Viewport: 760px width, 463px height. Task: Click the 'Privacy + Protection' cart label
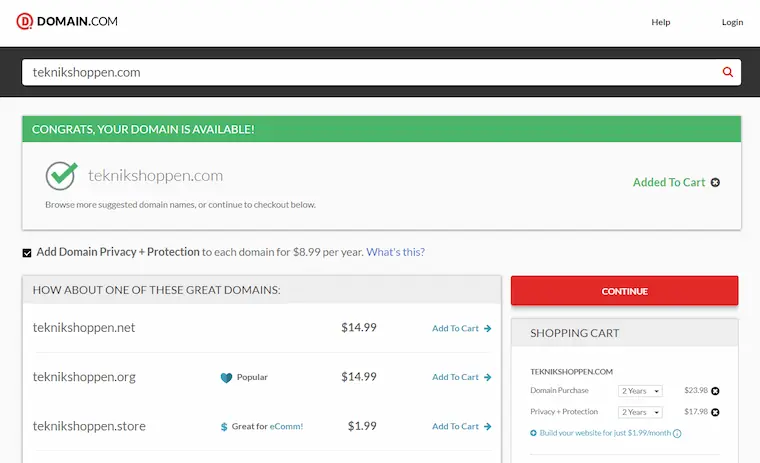click(564, 412)
